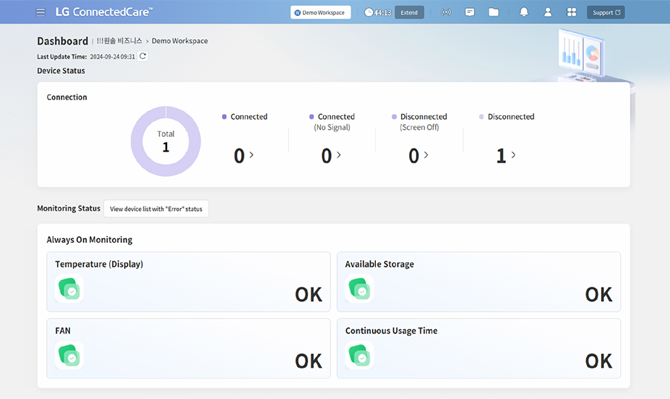This screenshot has width=670, height=399.
Task: Click the Always On Monitoring heading
Action: [89, 240]
